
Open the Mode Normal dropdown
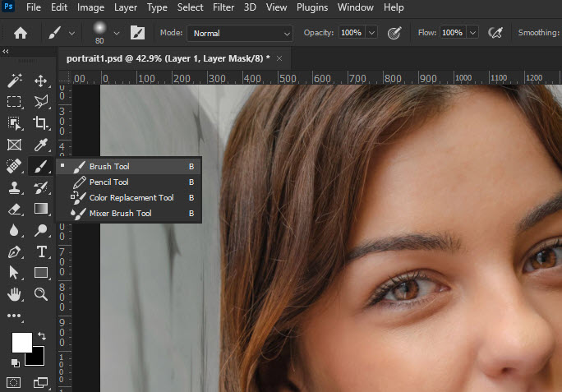[x=240, y=34]
